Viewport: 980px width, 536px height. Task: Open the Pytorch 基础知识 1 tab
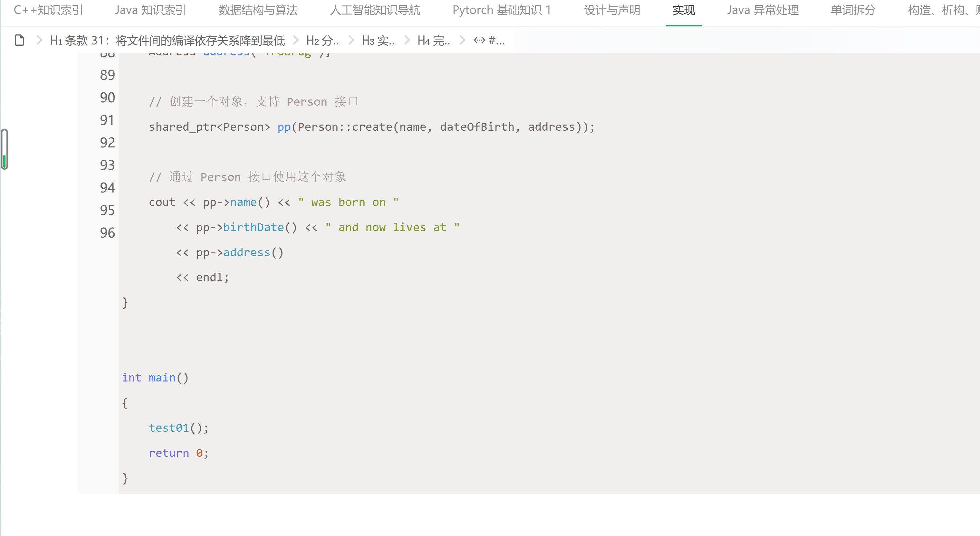(502, 10)
